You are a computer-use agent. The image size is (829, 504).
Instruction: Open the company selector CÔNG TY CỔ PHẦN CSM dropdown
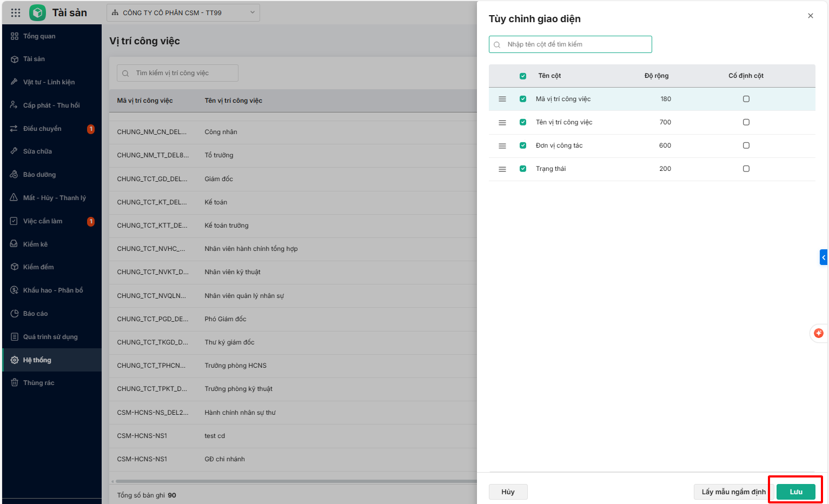pyautogui.click(x=183, y=12)
